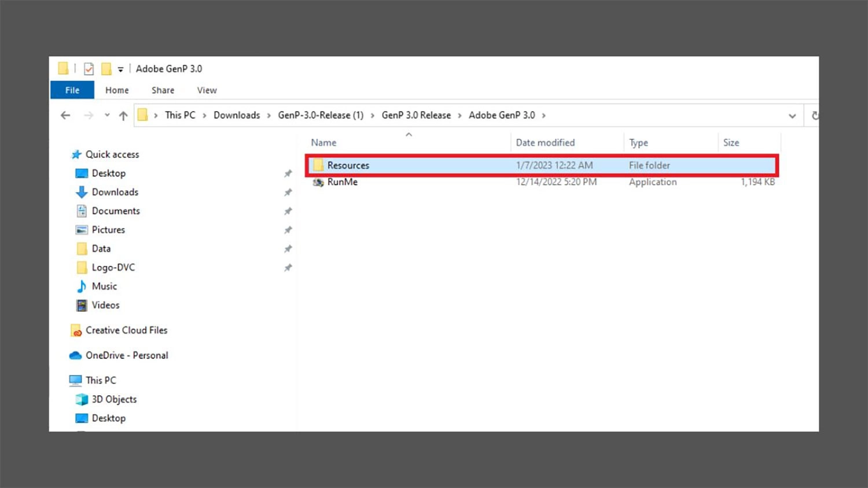Click the 1,194 KB size cell

[x=757, y=182]
